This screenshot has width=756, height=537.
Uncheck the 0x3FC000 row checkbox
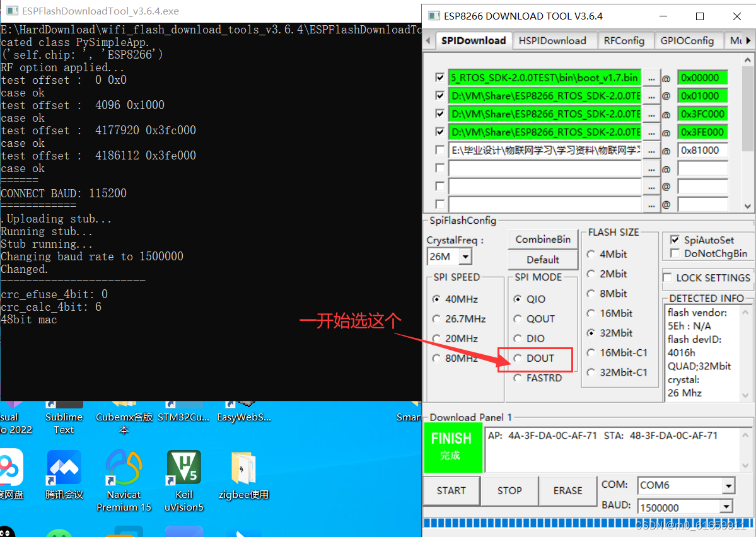click(x=439, y=113)
